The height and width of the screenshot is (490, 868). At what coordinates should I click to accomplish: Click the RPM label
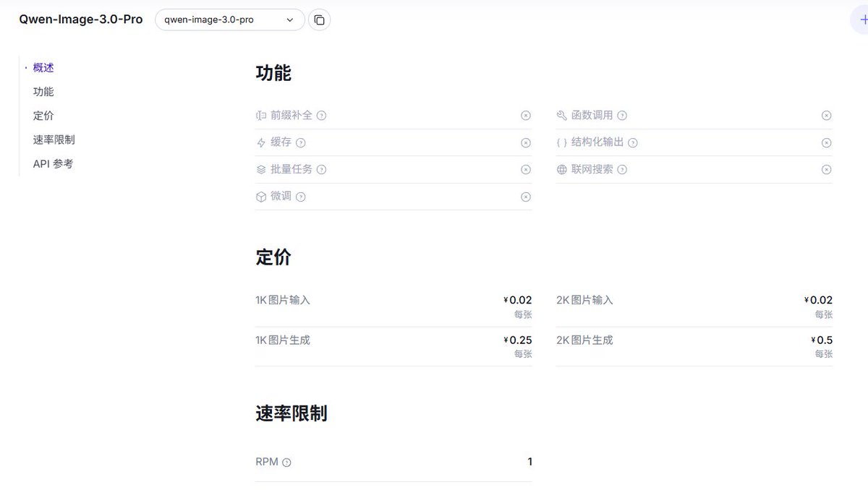(x=267, y=462)
